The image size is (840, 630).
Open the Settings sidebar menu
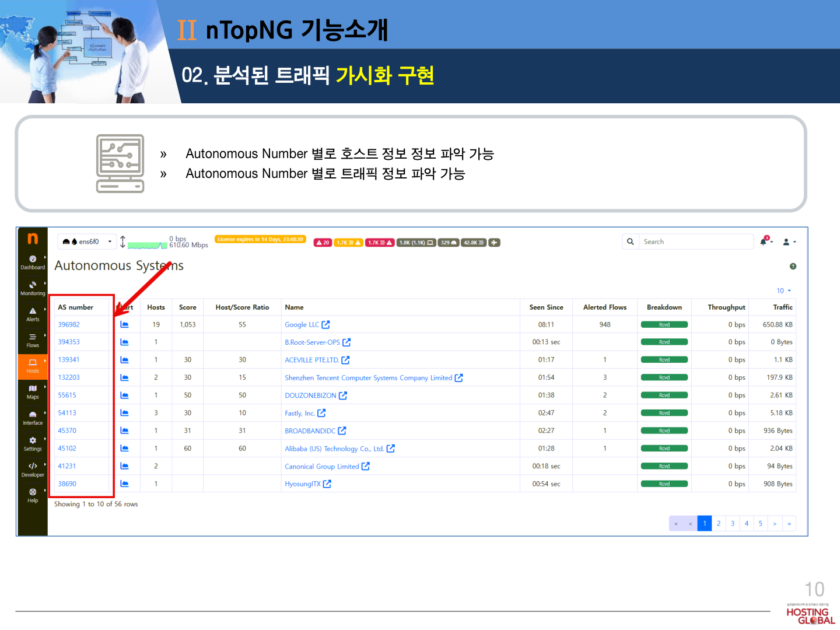pyautogui.click(x=33, y=444)
